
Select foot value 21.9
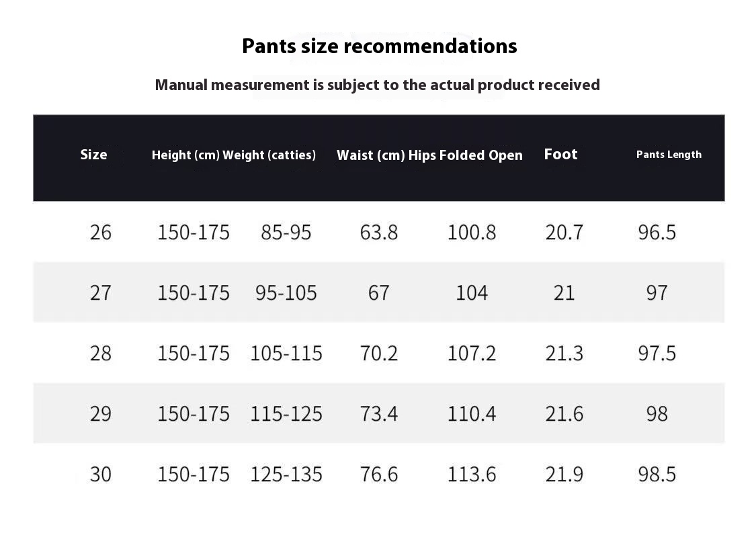564,475
